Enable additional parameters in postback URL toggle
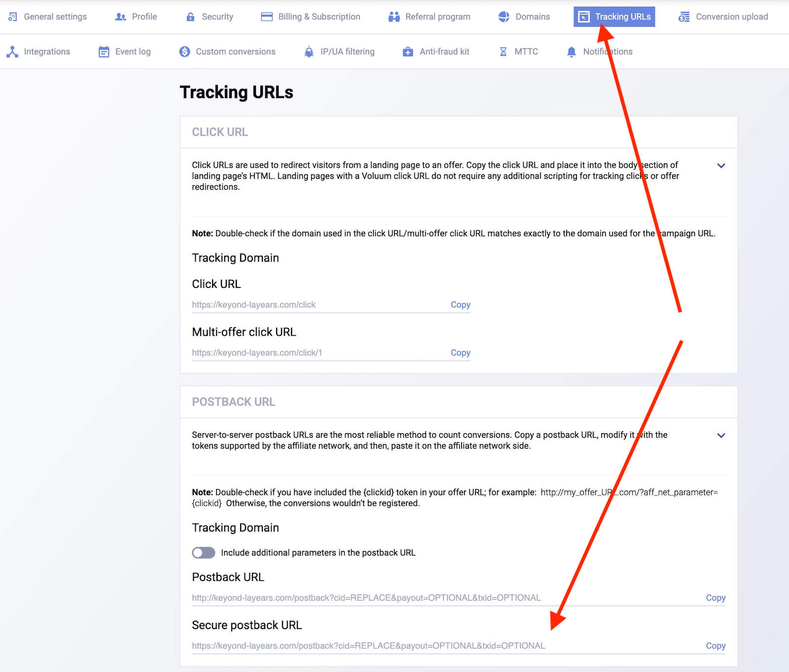Image resolution: width=789 pixels, height=672 pixels. [x=204, y=553]
